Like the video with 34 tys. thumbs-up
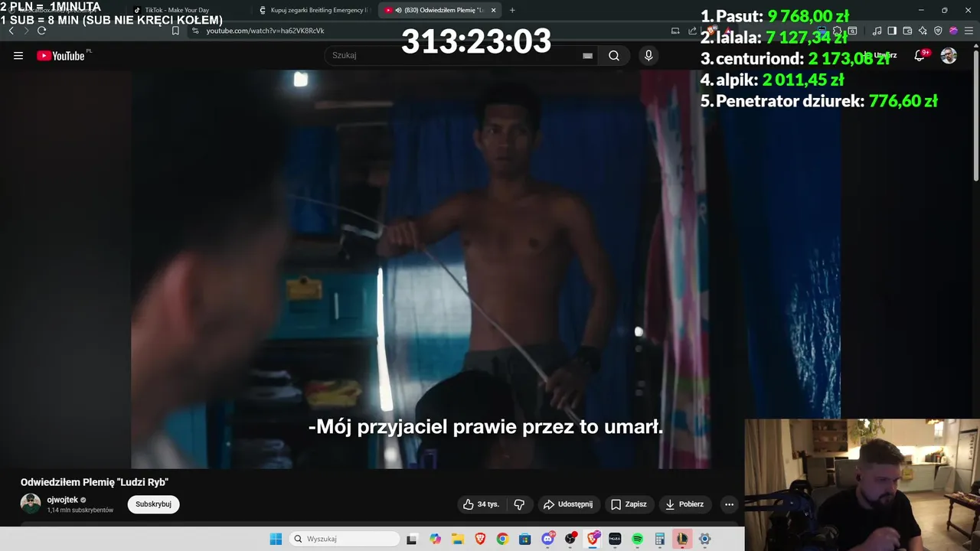This screenshot has height=551, width=980. tap(481, 504)
